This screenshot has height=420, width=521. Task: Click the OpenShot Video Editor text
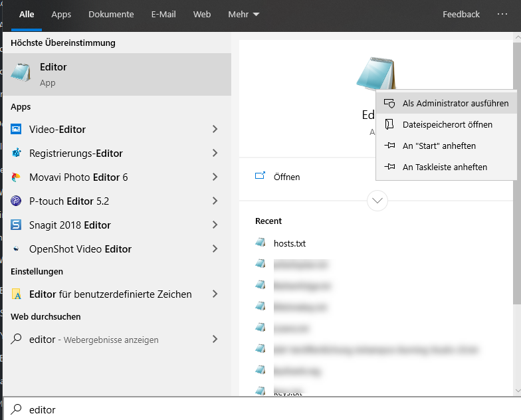click(x=80, y=249)
